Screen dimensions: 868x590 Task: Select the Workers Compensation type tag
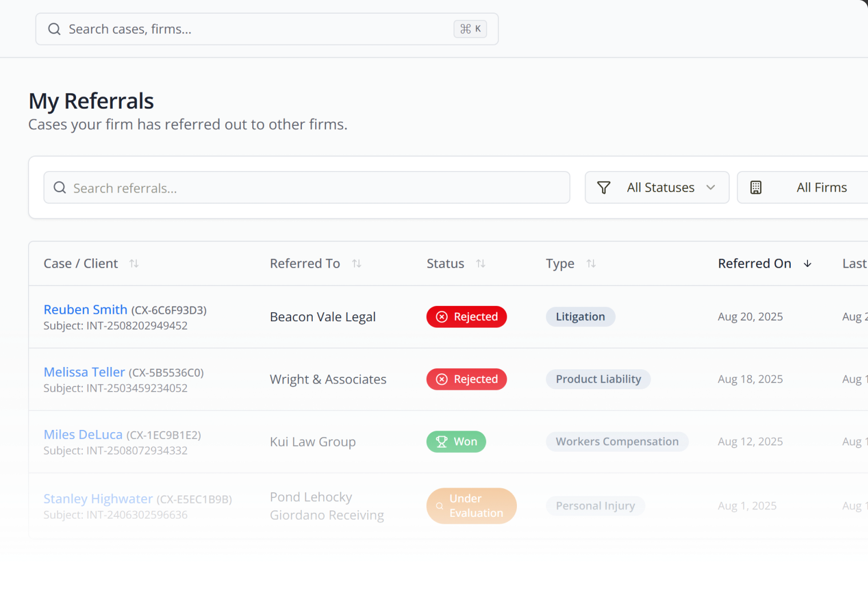point(617,441)
